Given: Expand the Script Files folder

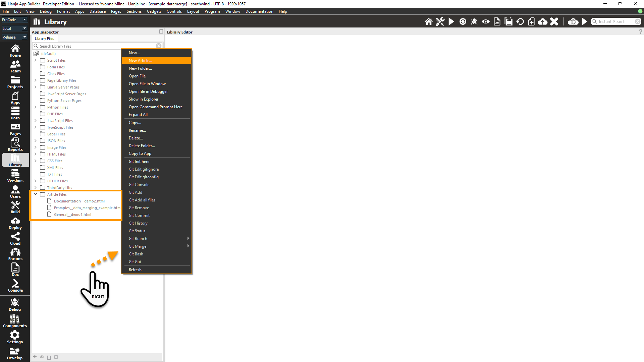Looking at the screenshot, I should click(36, 60).
